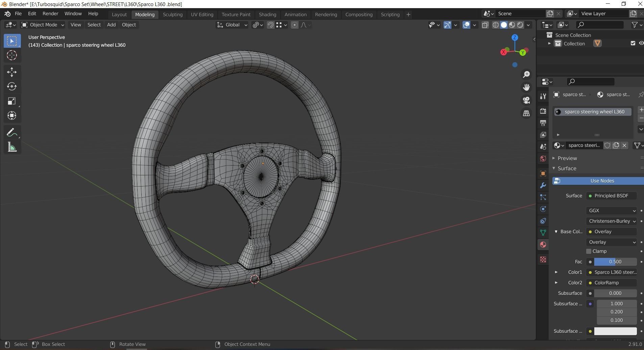Screen dimensions: 644x350
Task: Switch to wireframe viewport shading
Action: [x=496, y=25]
